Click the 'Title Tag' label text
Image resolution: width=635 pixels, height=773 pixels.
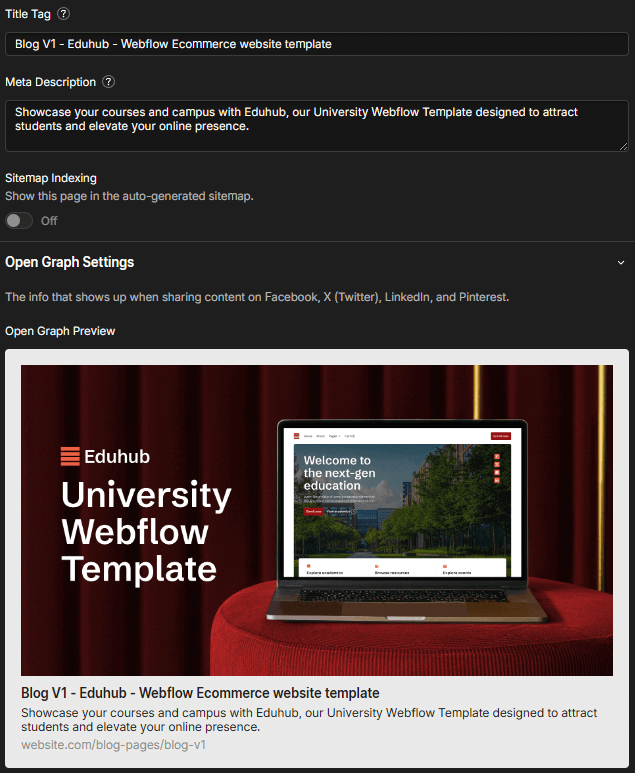click(x=28, y=14)
